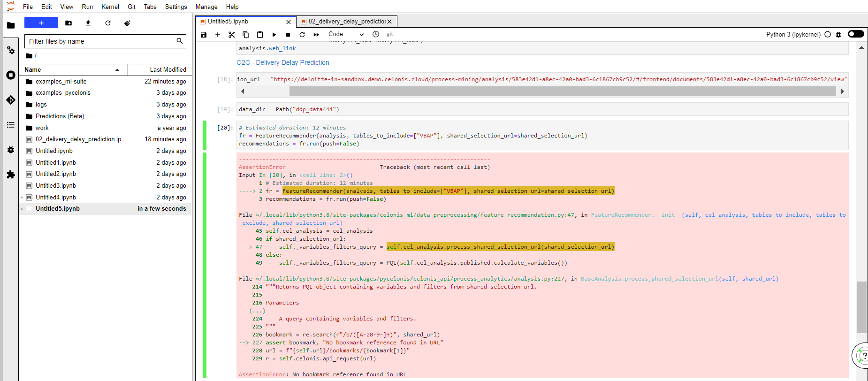Open the Git menu
Viewport: 868px width, 381px height.
pos(131,7)
